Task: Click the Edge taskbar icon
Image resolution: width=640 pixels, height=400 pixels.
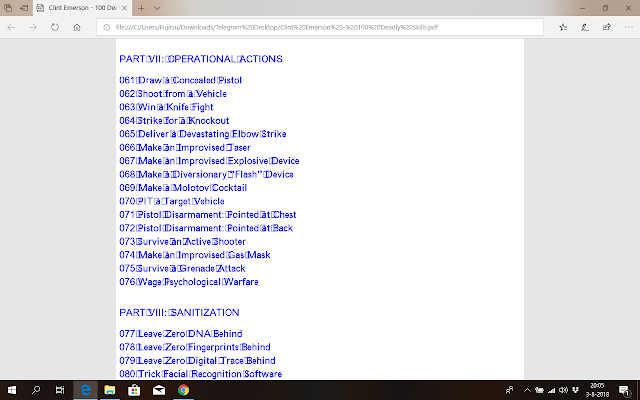Action: click(x=85, y=390)
